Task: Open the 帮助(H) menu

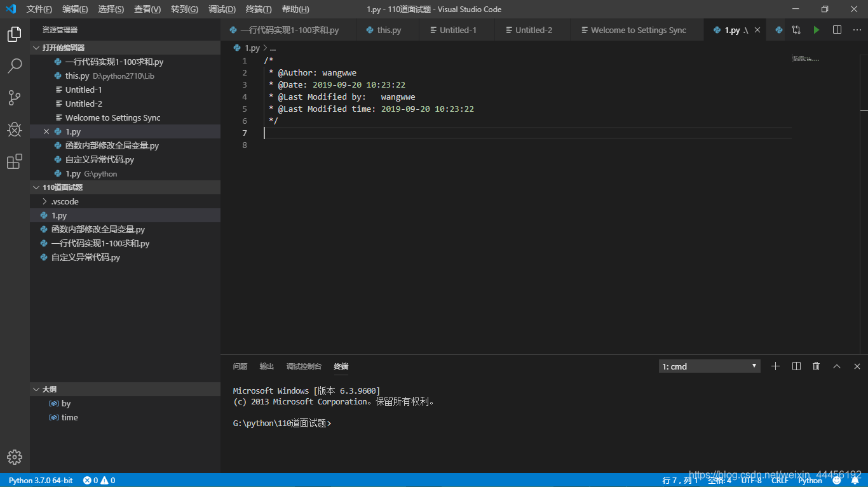Action: point(295,9)
